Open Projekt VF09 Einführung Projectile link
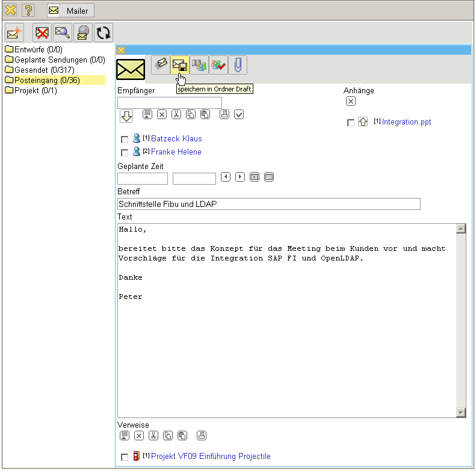Screen dimensions: 476x471 [211, 457]
